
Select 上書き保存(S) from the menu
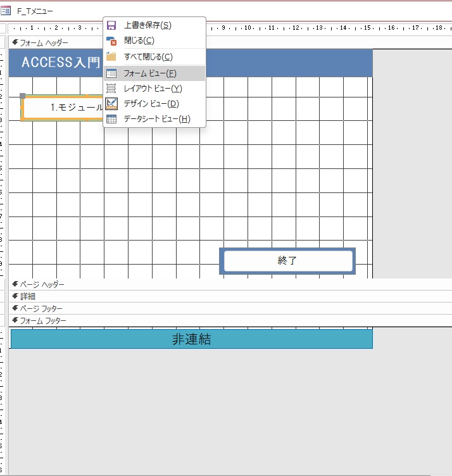point(148,25)
